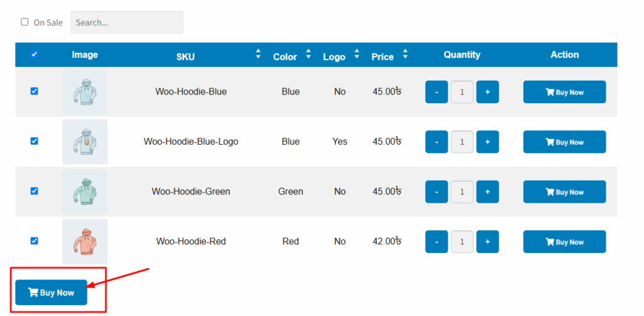Image resolution: width=644 pixels, height=316 pixels.
Task: Open the blue logo hoodie thumbnail
Action: tap(85, 142)
